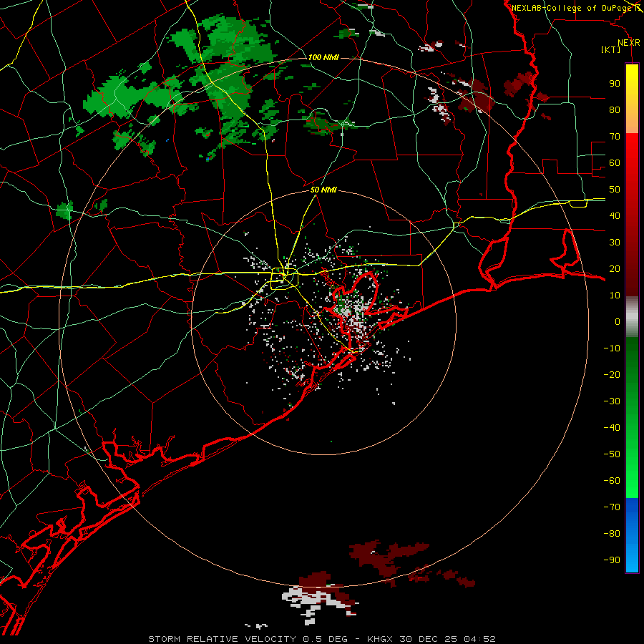Click the 20 value on velocity scale

[615, 268]
